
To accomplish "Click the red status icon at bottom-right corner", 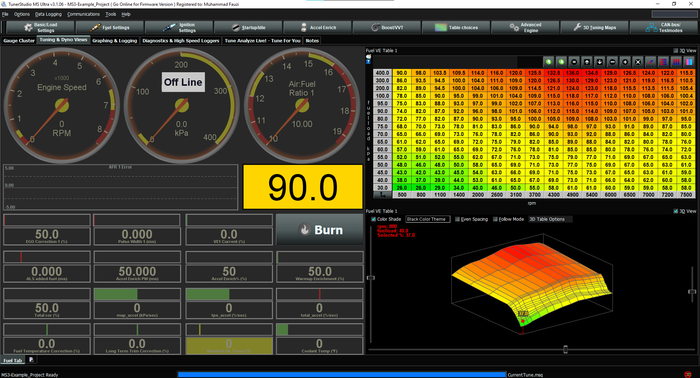I will coord(688,374).
